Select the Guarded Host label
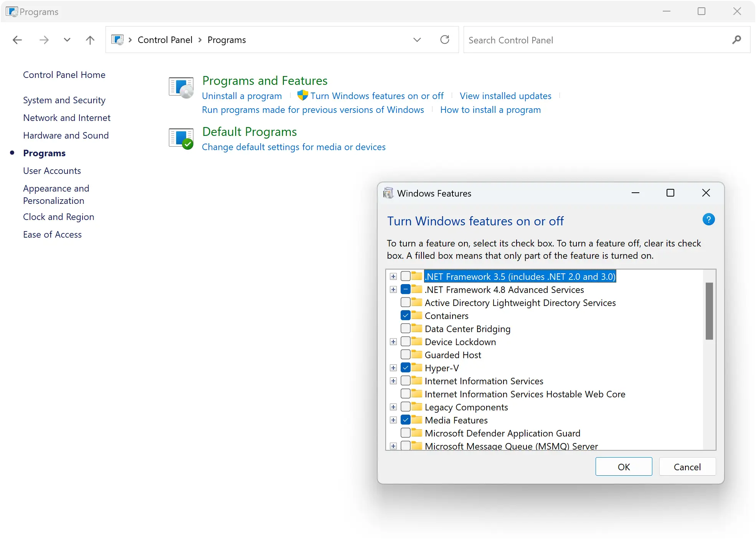Image resolution: width=756 pixels, height=539 pixels. 453,355
